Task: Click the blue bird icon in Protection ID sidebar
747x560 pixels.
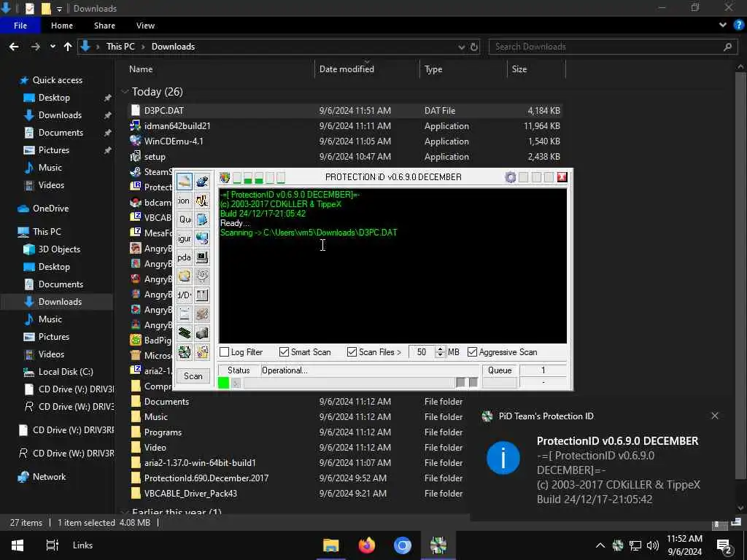Action: coord(202,182)
